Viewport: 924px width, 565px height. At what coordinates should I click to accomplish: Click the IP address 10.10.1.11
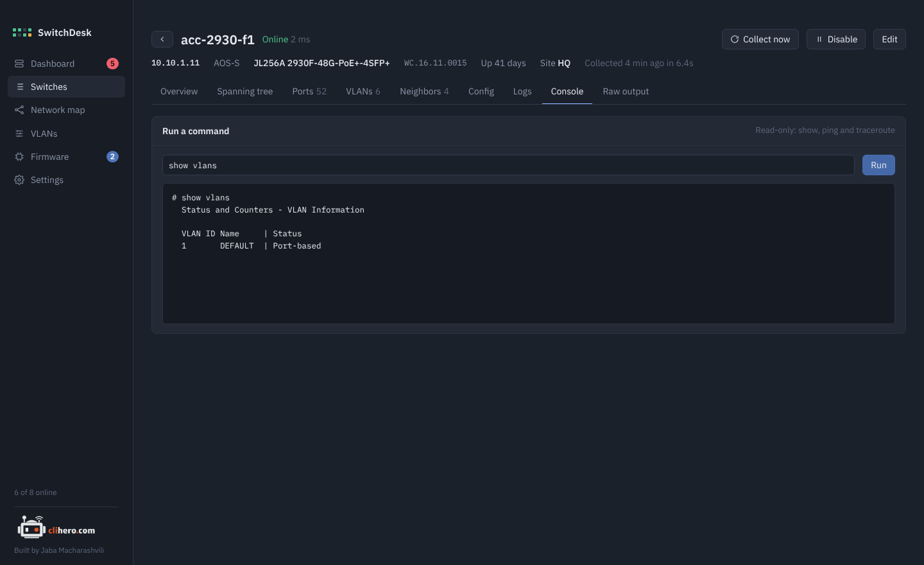point(175,63)
